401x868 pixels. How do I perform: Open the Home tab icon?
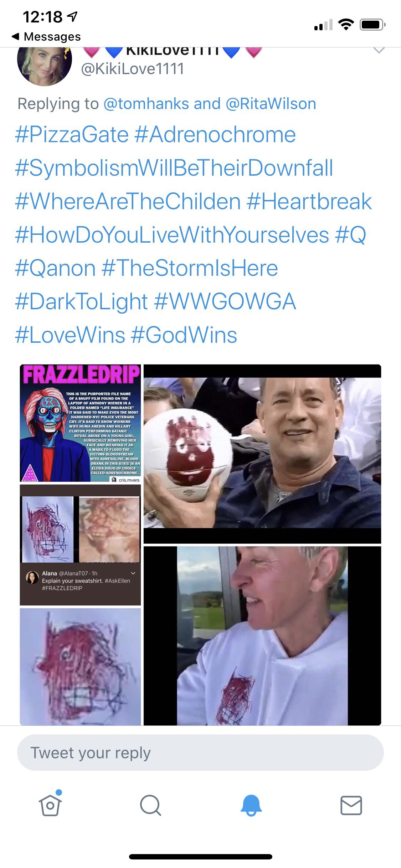point(50,804)
